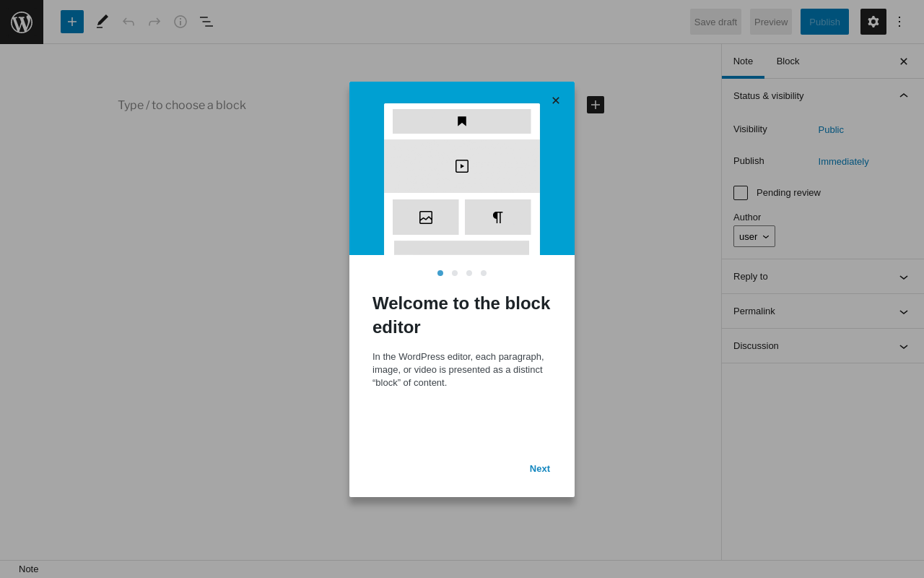Click the image icon in the illustration

[426, 217]
